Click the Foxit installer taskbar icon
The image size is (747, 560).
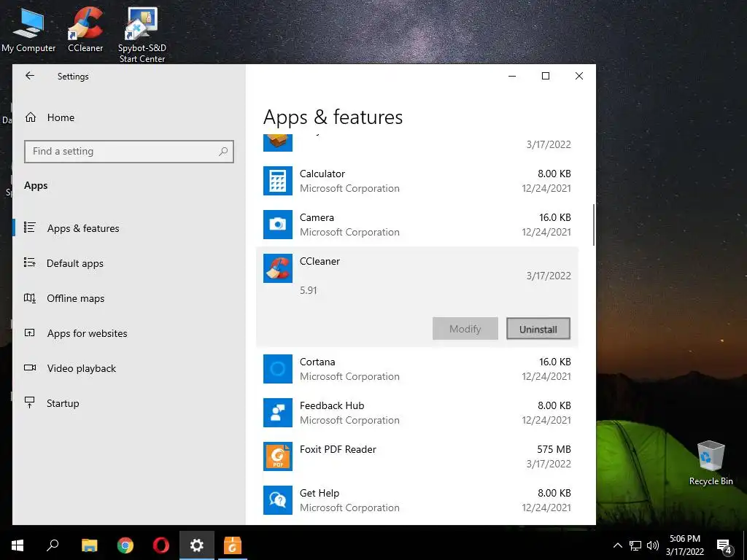click(233, 545)
